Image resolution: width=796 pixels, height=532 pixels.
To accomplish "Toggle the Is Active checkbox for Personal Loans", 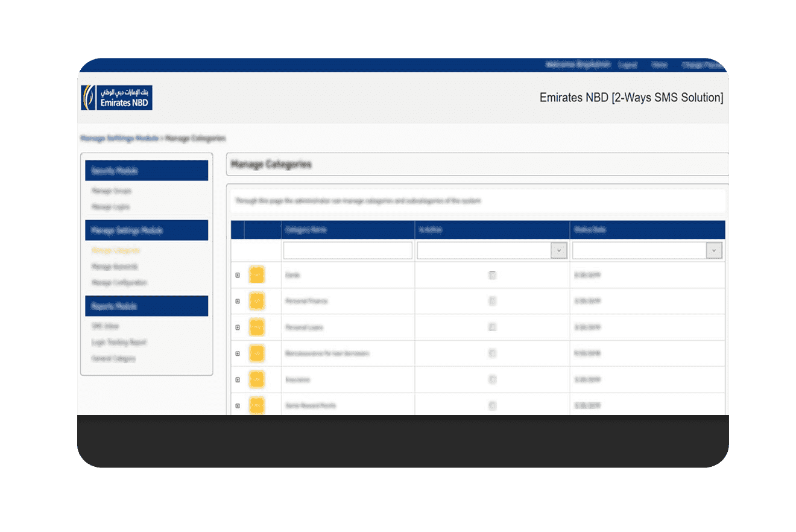I will [492, 327].
